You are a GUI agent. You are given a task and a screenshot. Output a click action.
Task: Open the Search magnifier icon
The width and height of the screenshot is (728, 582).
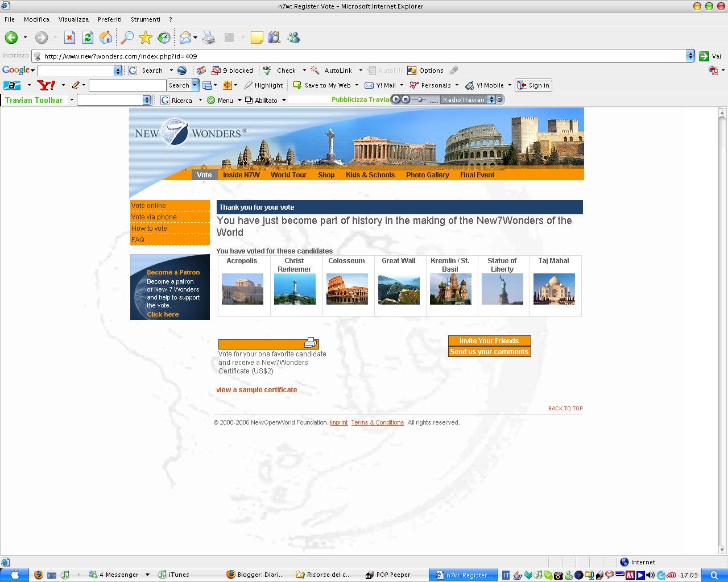coord(127,38)
